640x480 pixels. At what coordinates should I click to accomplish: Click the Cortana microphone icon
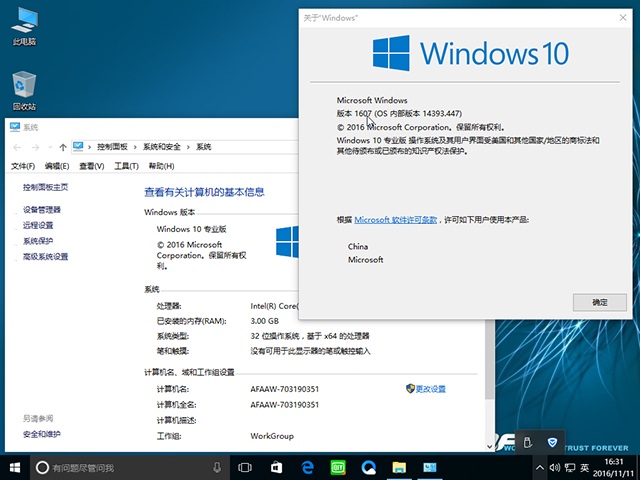217,467
